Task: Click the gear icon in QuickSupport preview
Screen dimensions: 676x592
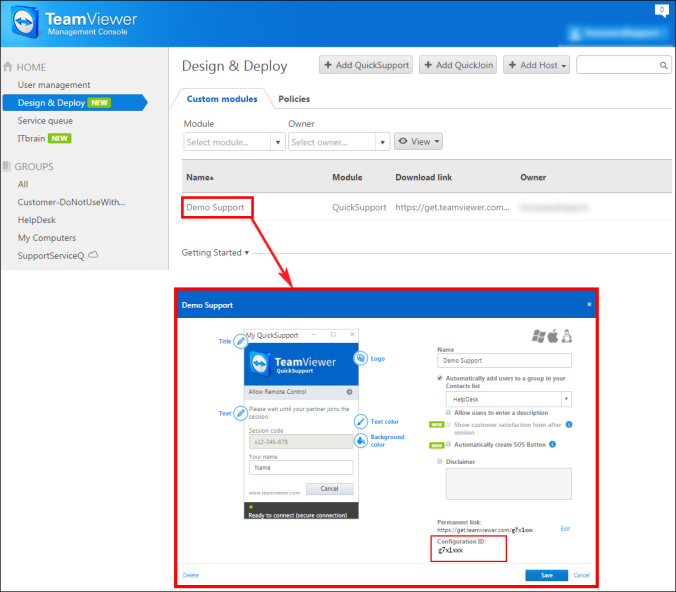Action: tap(349, 392)
